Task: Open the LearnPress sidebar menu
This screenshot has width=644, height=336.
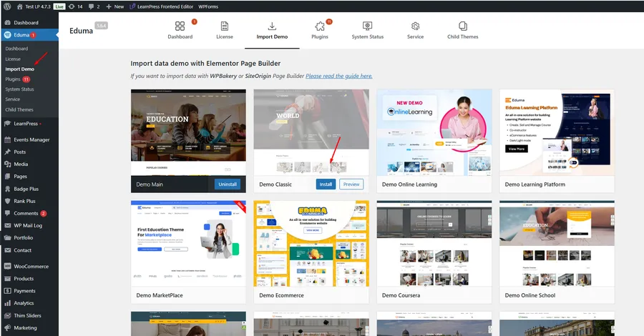Action: tap(26, 124)
